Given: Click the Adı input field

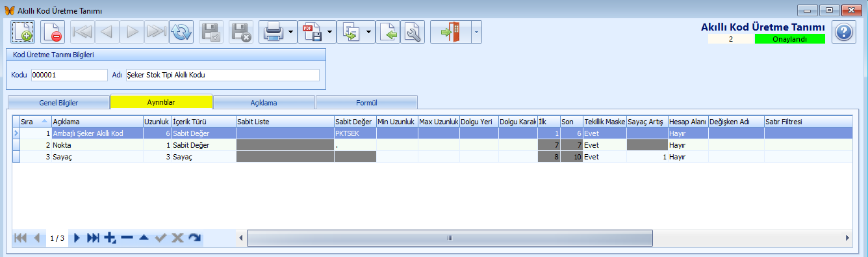Looking at the screenshot, I should tap(223, 75).
